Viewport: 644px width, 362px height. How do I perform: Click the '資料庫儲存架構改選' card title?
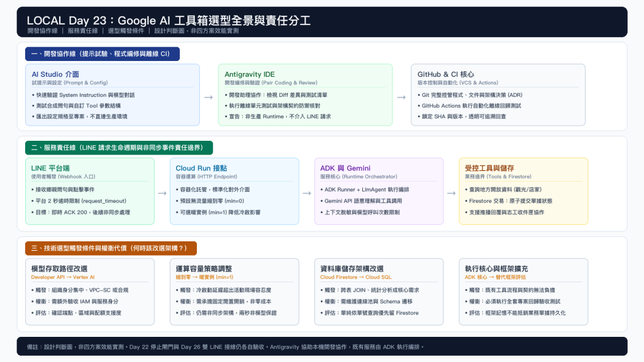coord(352,269)
